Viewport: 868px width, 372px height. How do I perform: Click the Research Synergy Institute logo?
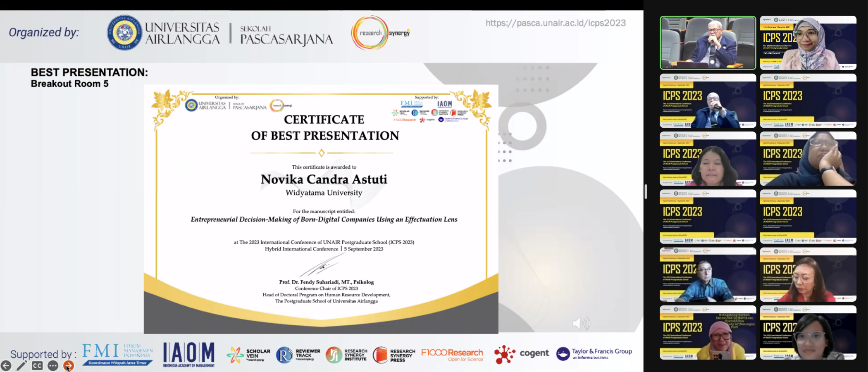(346, 355)
